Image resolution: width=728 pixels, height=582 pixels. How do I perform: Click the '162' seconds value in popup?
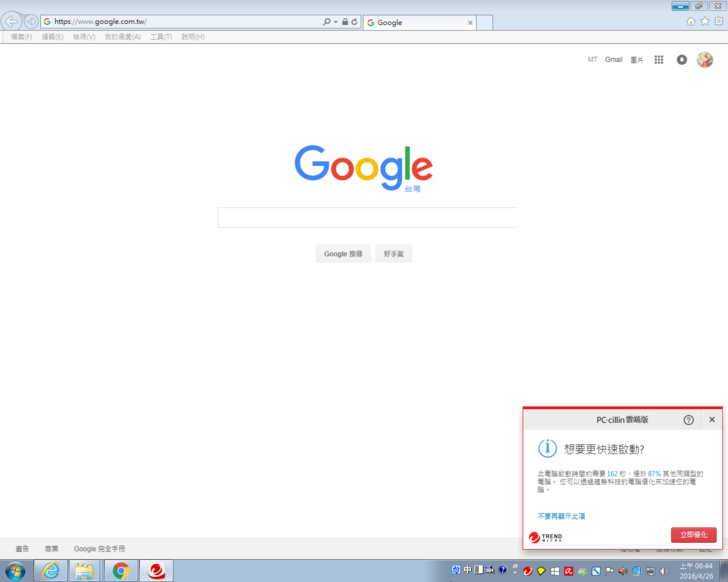(612, 474)
